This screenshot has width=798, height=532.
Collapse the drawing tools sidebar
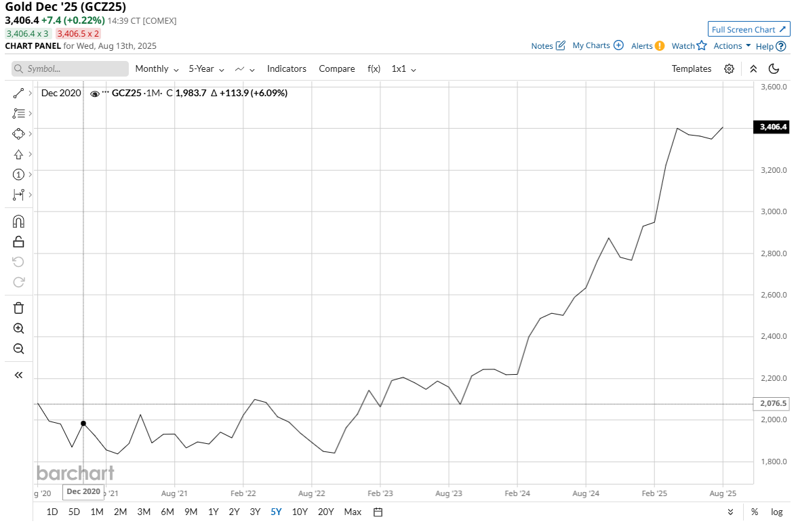tap(18, 375)
